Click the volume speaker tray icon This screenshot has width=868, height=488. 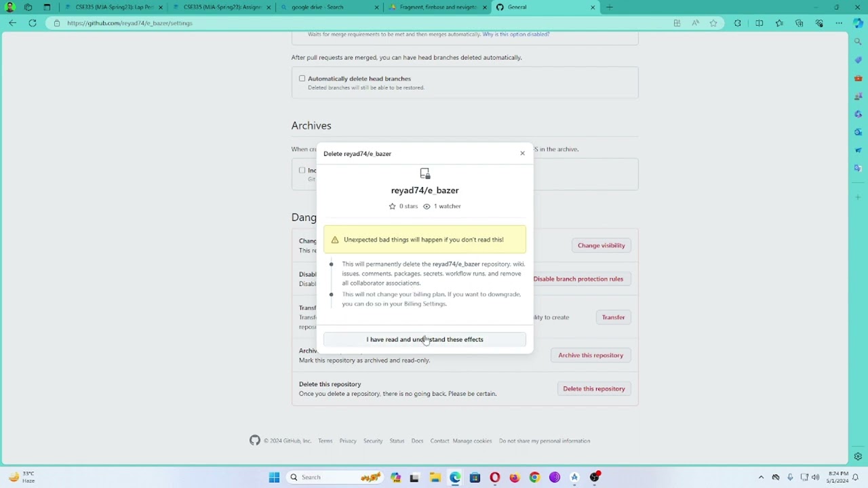[816, 477]
